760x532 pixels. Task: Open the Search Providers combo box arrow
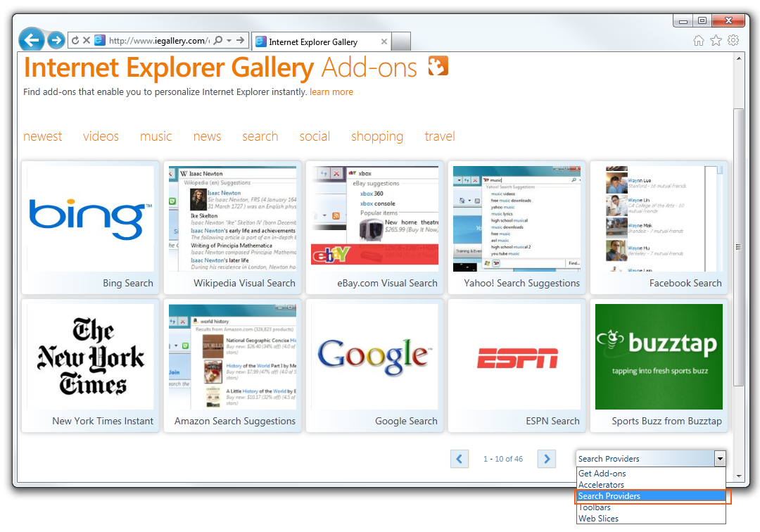(720, 458)
